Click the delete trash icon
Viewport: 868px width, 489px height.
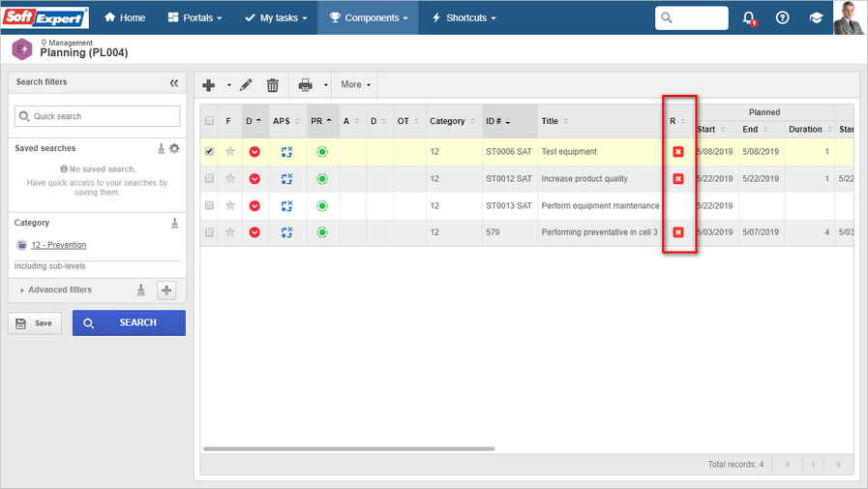(x=272, y=85)
